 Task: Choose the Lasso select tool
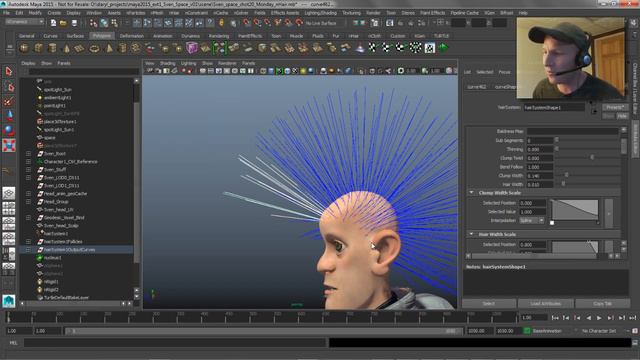point(9,87)
